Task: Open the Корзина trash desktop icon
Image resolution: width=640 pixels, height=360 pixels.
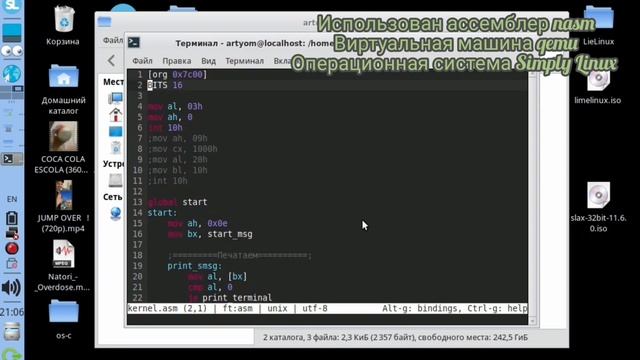Action: (64, 19)
